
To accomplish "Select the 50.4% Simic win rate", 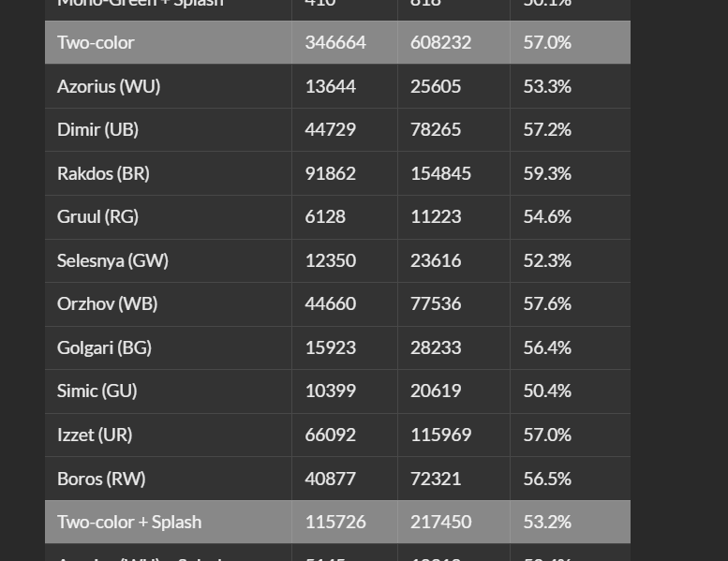I will 547,391.
